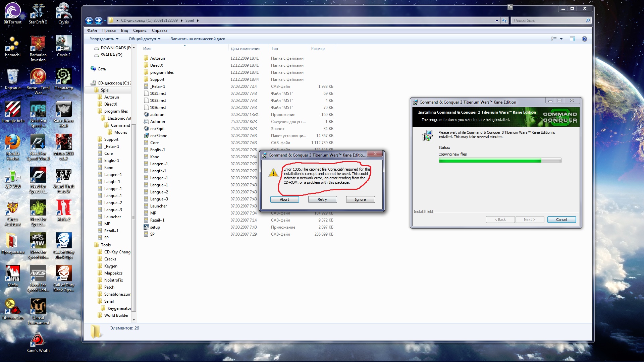Open the Периметр desktop icon

[x=63, y=79]
